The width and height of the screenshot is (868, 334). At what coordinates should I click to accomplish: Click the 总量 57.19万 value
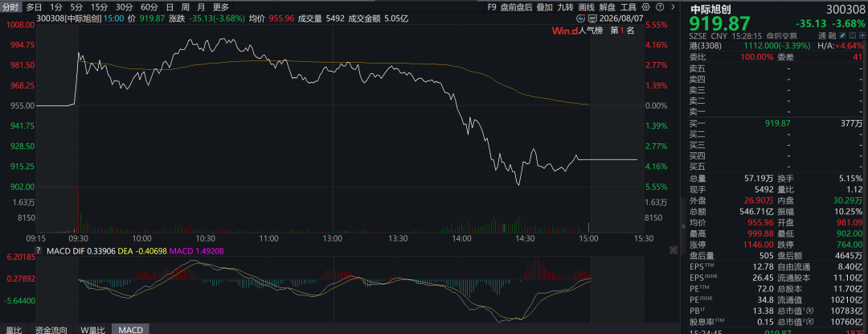759,179
